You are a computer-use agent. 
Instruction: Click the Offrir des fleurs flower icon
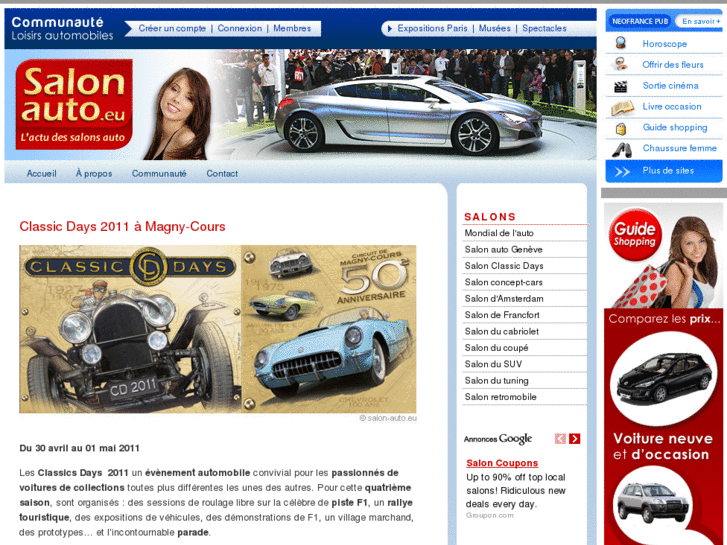point(620,64)
